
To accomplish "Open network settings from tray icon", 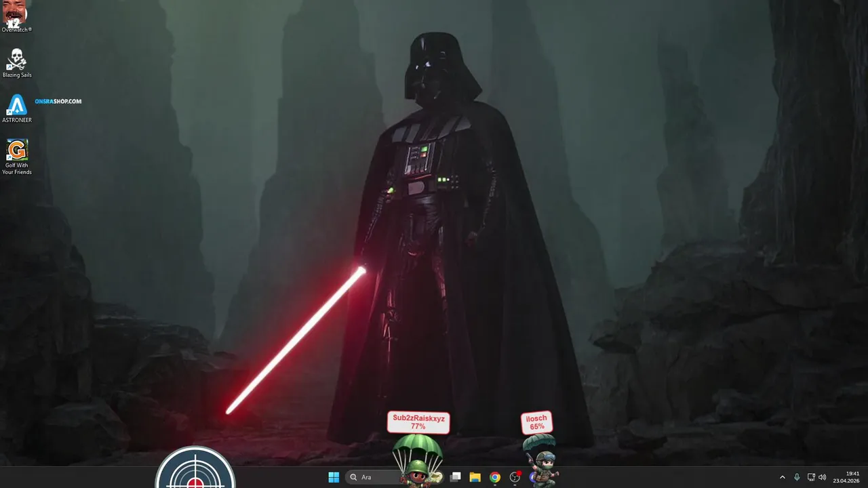I will point(811,477).
